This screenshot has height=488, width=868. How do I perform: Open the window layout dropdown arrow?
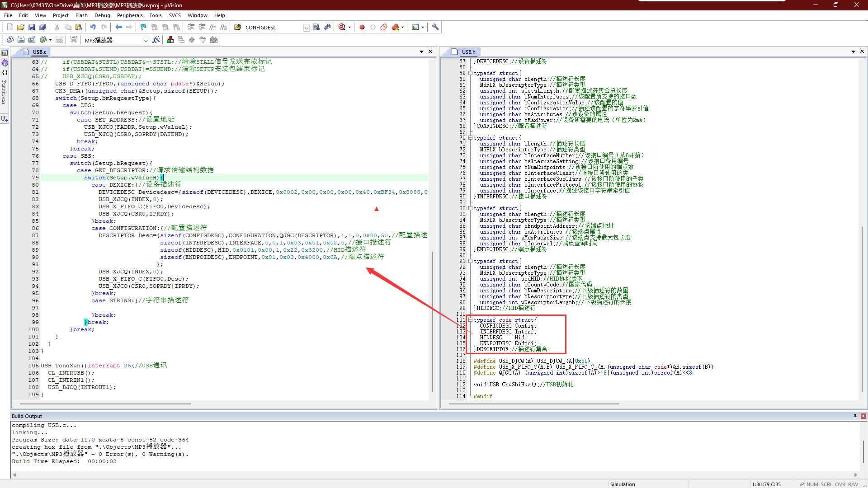tap(423, 27)
